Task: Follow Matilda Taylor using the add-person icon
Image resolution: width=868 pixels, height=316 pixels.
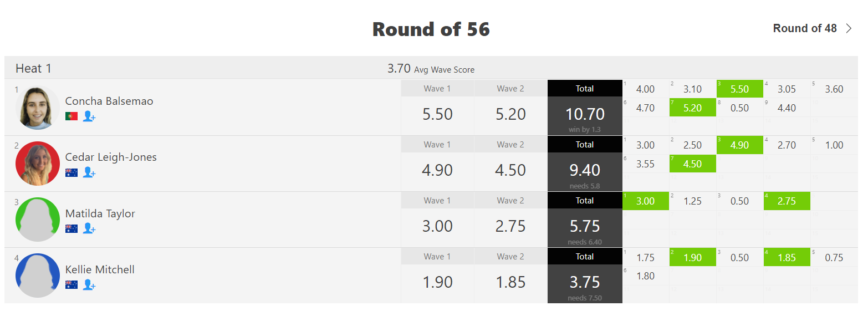Action: click(x=89, y=228)
